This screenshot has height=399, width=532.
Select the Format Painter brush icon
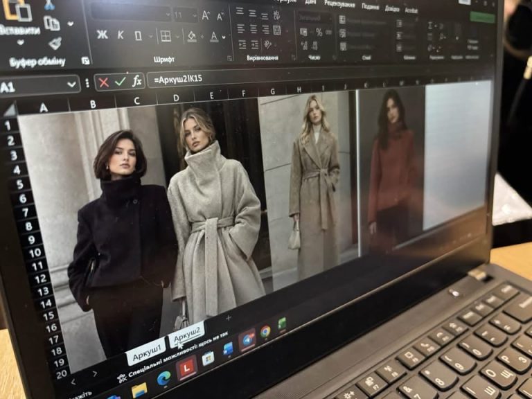[x=55, y=44]
